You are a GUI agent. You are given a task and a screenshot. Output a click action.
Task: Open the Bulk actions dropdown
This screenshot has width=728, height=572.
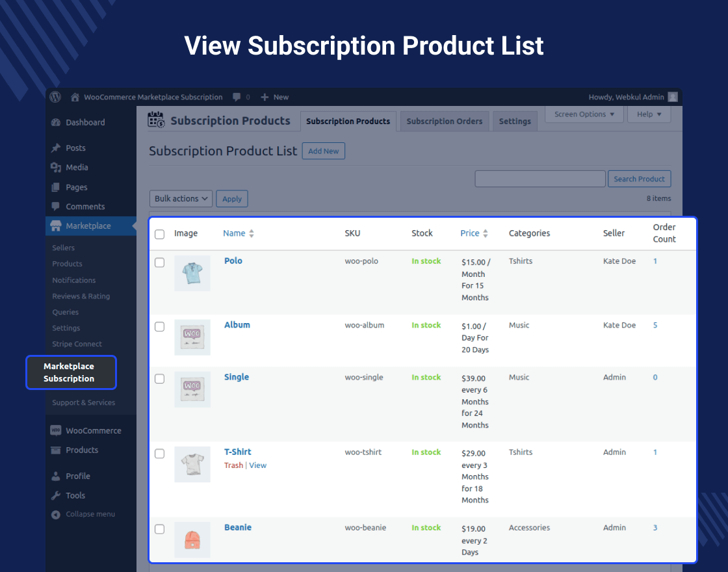coord(181,199)
